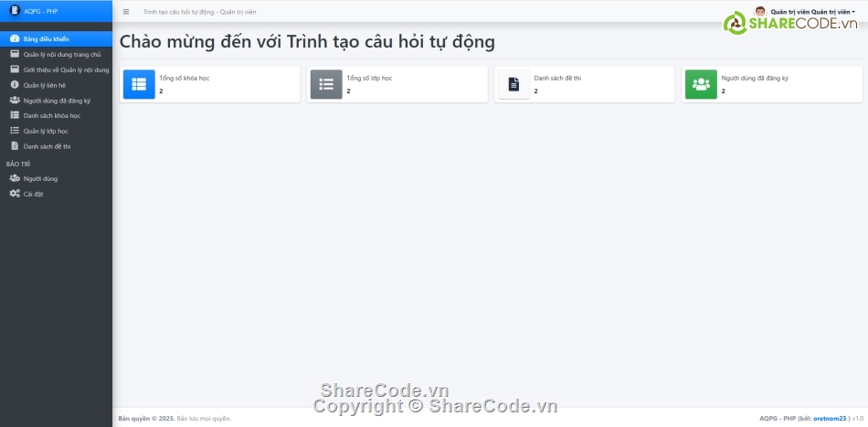
Task: Go to Cài đặt settings
Action: (56, 194)
